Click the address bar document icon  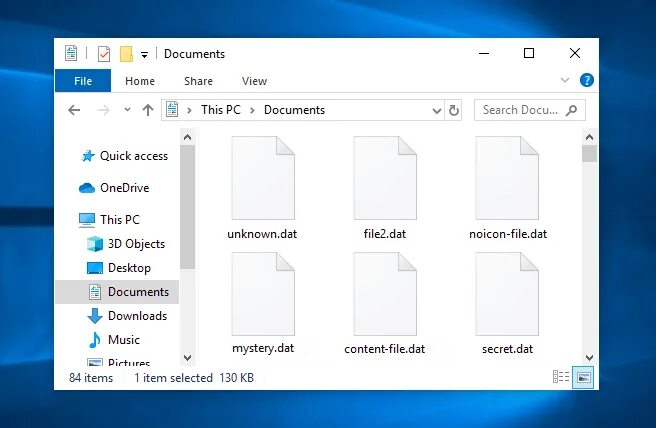(x=172, y=110)
